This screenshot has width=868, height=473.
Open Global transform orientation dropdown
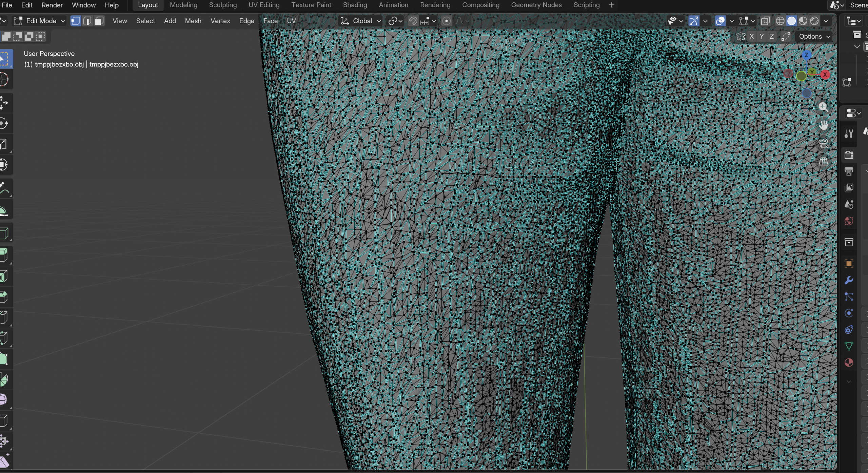(361, 21)
